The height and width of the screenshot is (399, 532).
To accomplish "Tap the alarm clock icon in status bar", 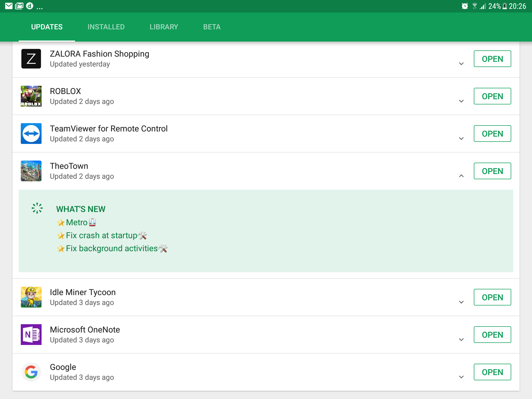I will [x=465, y=6].
